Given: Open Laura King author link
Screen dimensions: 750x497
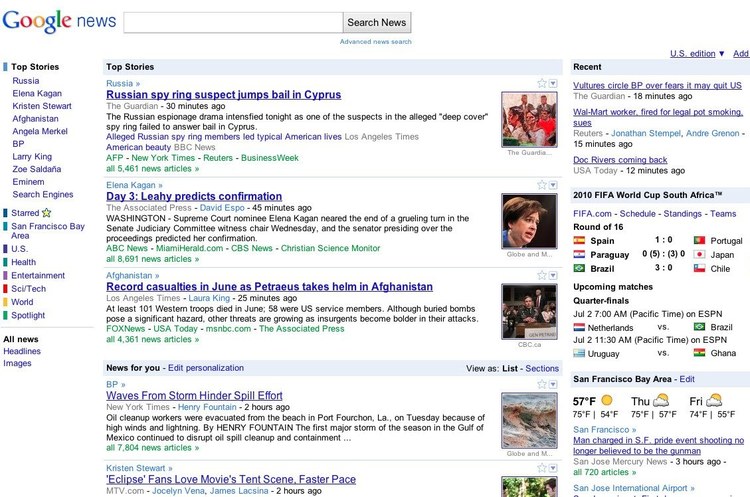Looking at the screenshot, I should 209,298.
